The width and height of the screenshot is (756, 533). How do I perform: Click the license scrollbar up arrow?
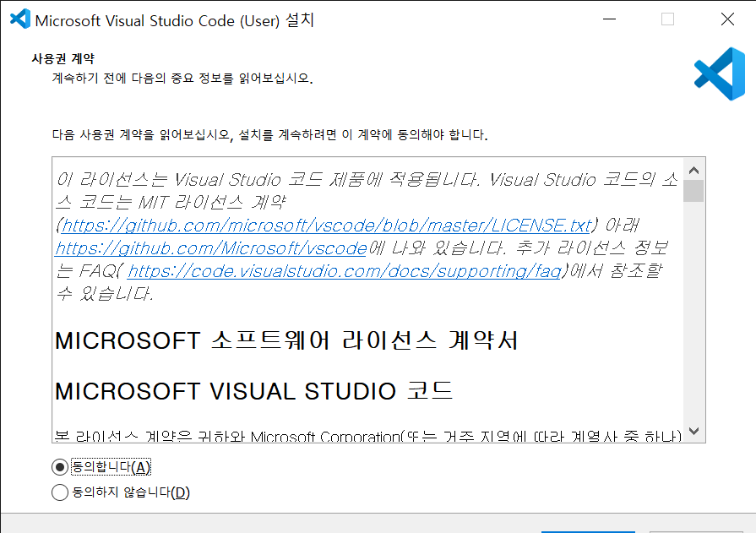693,171
